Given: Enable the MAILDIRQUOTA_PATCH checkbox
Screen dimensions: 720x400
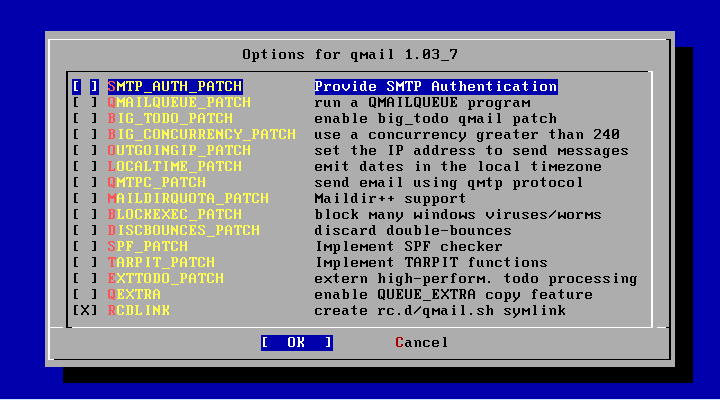Looking at the screenshot, I should [x=85, y=198].
